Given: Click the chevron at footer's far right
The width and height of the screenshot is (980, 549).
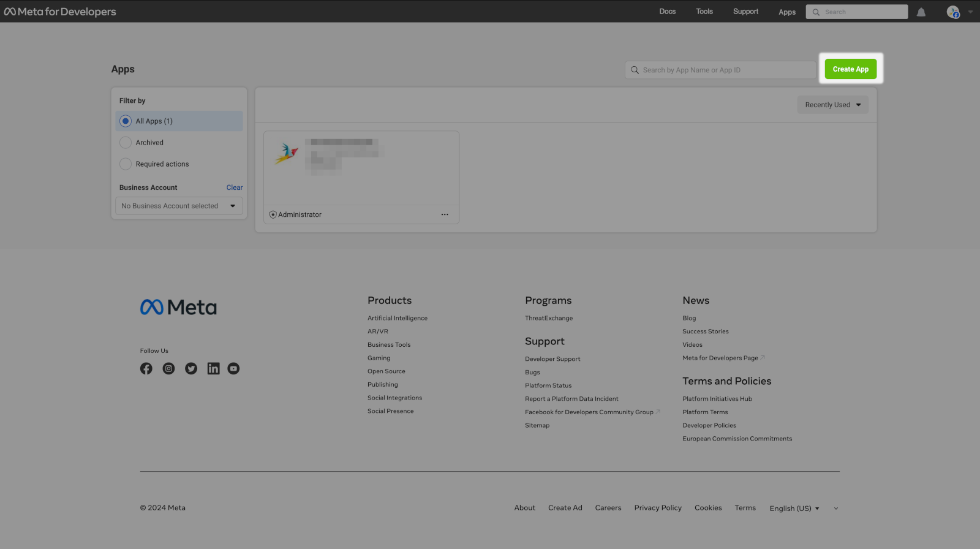Looking at the screenshot, I should pos(836,509).
